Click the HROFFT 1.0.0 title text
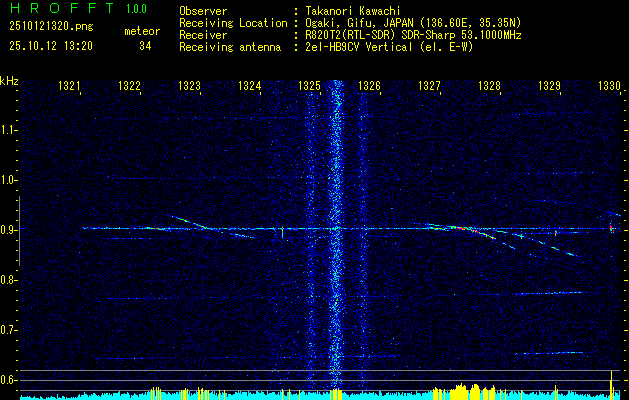The image size is (629, 400). [x=78, y=8]
